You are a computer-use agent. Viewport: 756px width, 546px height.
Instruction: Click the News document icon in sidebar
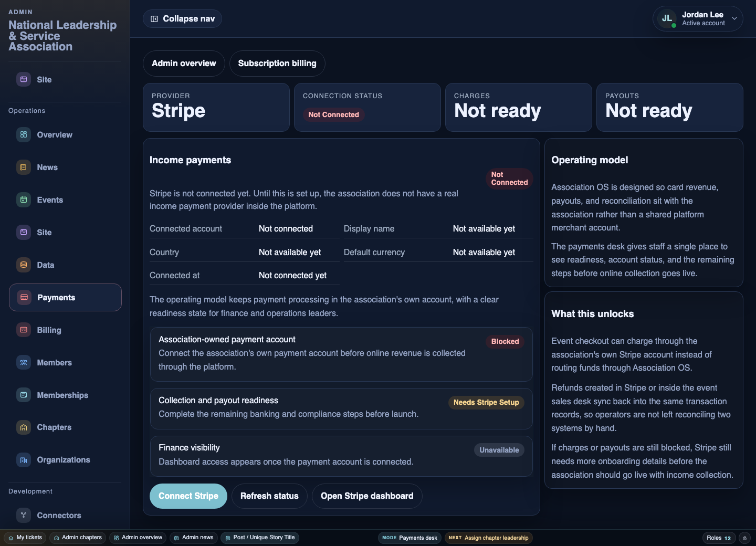24,167
